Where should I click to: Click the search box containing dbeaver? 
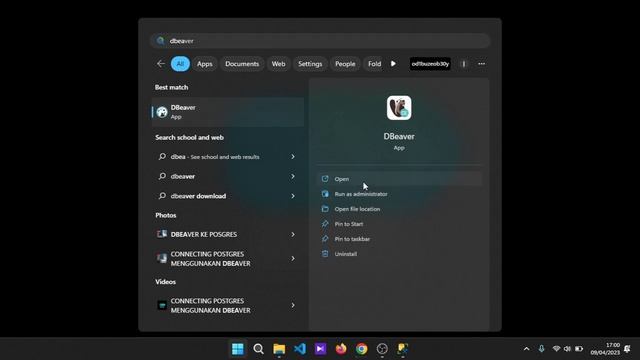pyautogui.click(x=320, y=41)
